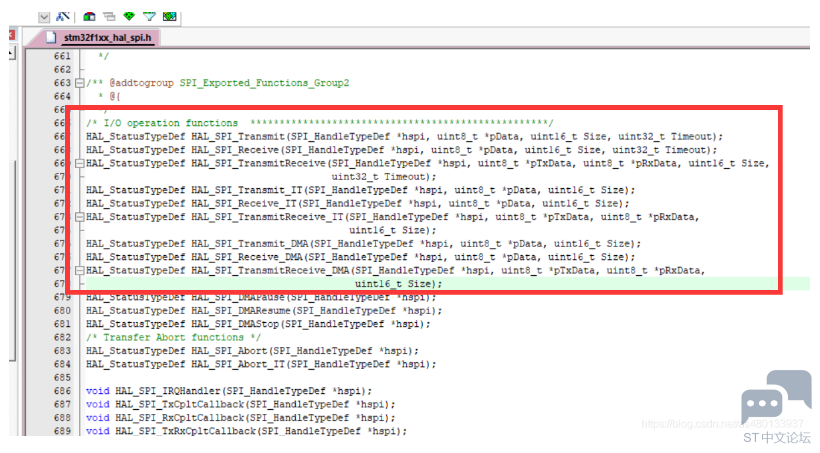This screenshot has height=453, width=820.
Task: Collapse the SPI_Exported_Functions_Group2 comment block
Action: tap(80, 82)
